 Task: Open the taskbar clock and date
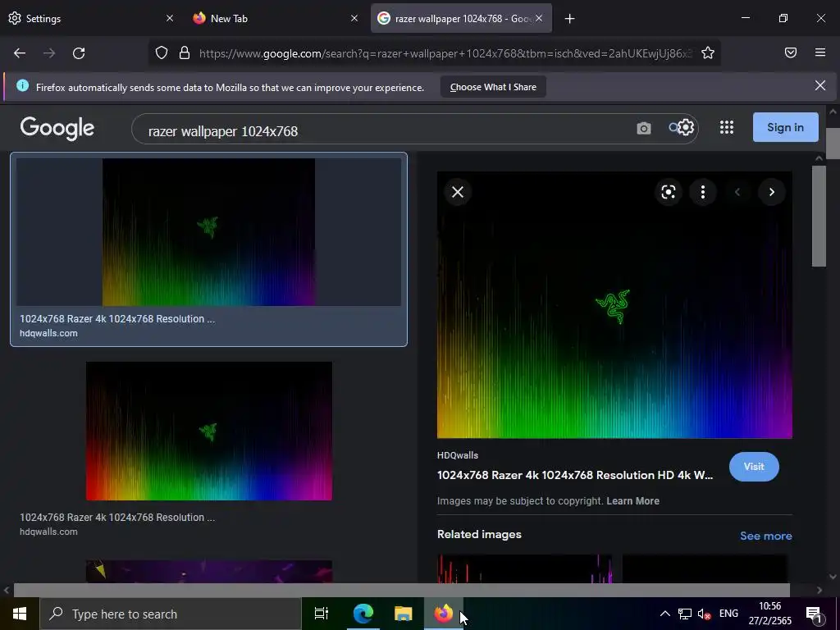click(769, 614)
